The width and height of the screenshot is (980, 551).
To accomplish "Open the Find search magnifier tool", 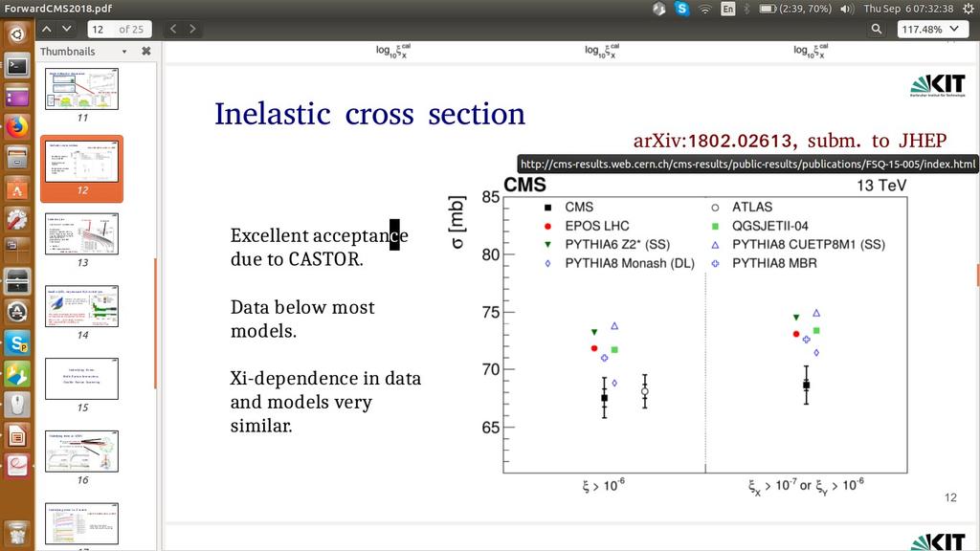I will pyautogui.click(x=877, y=29).
